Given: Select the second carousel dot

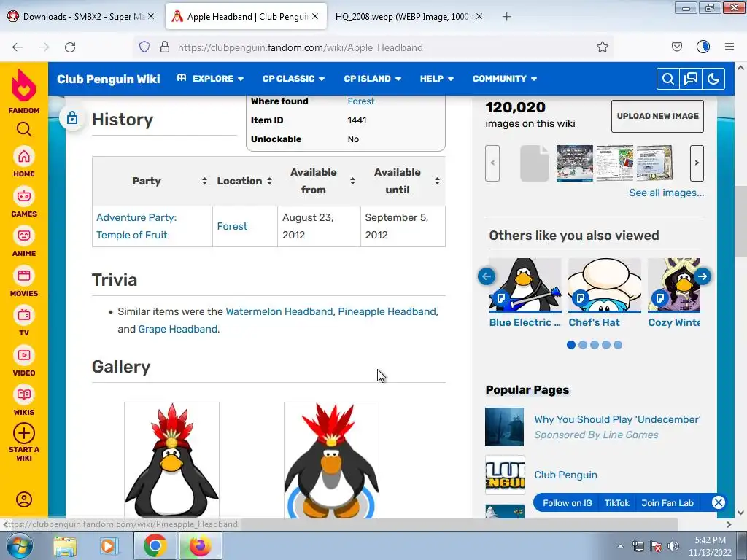Looking at the screenshot, I should pos(583,345).
